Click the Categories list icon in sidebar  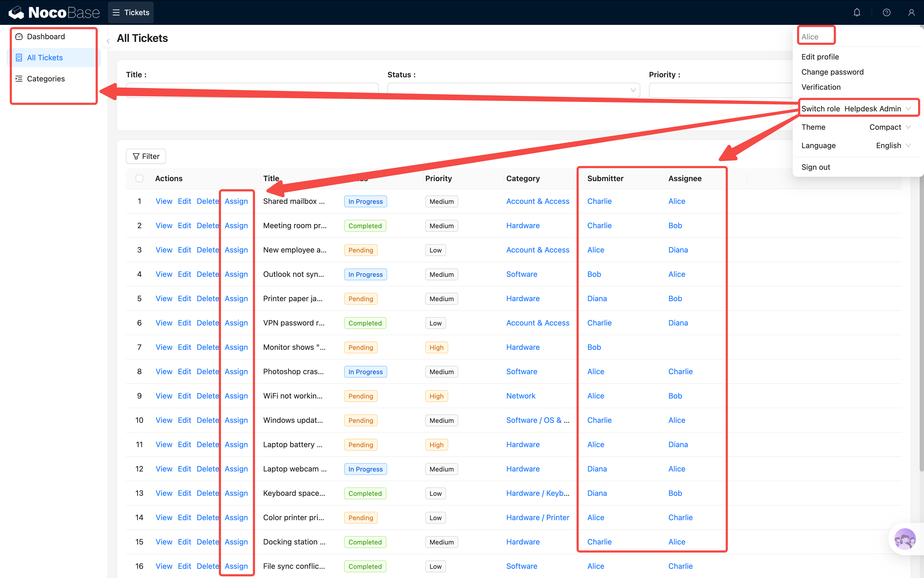(x=19, y=79)
